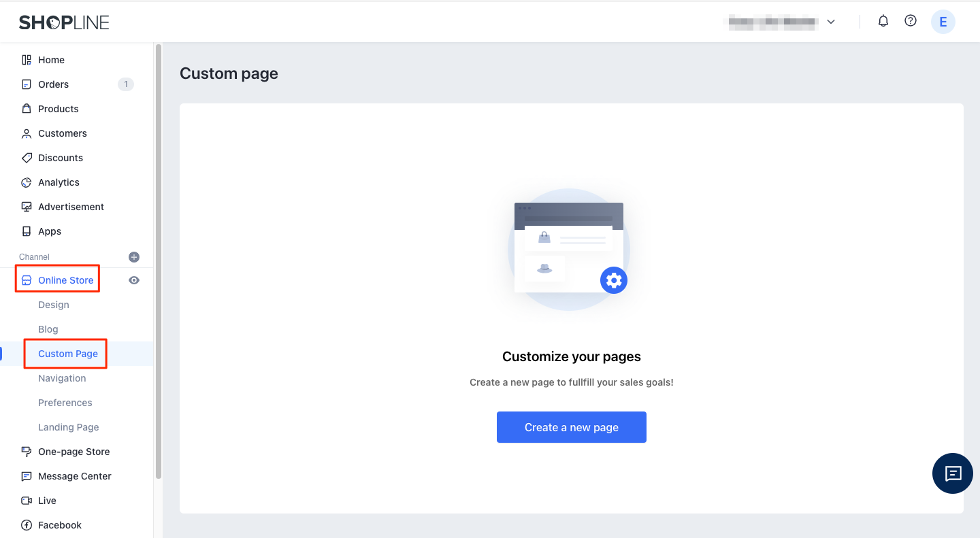980x538 pixels.
Task: Add a channel with plus icon
Action: [x=134, y=257]
